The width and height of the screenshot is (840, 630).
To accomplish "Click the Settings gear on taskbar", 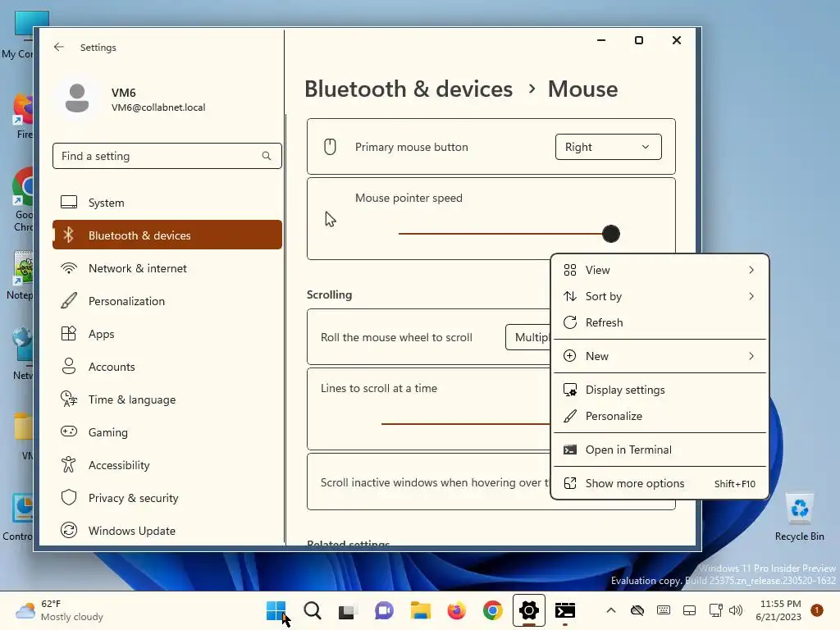I will (x=529, y=610).
